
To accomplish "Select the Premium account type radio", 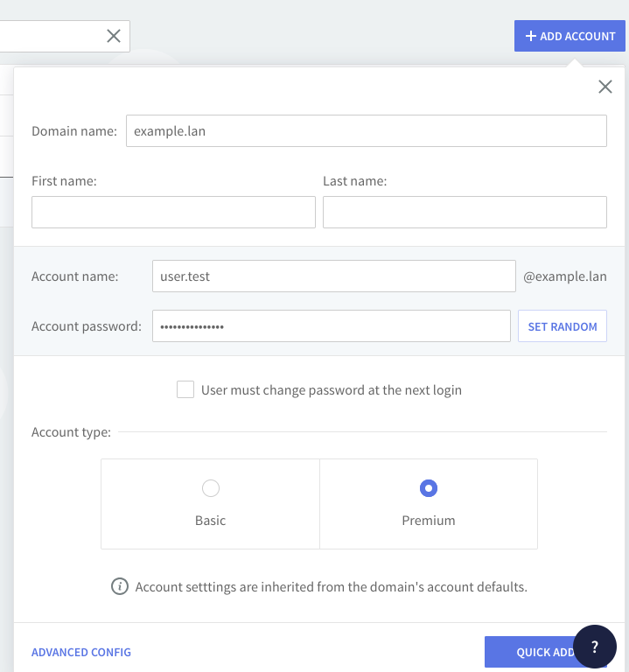I will click(429, 488).
